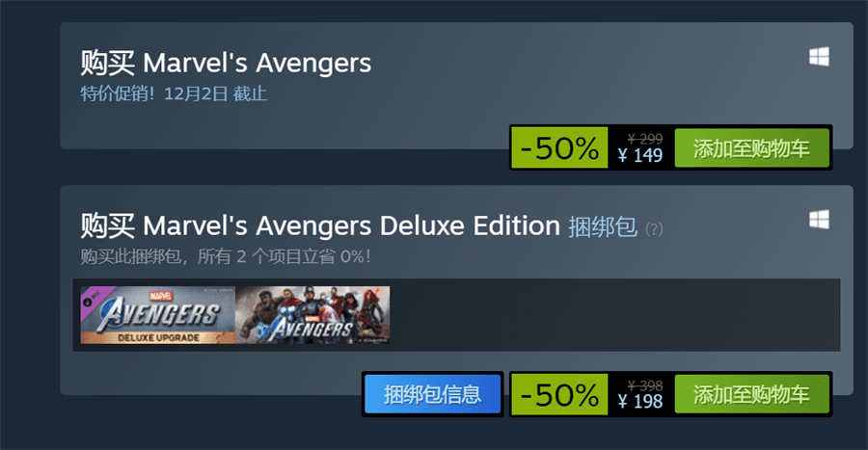
Task: Select the ¥149 discounted price
Action: [640, 155]
